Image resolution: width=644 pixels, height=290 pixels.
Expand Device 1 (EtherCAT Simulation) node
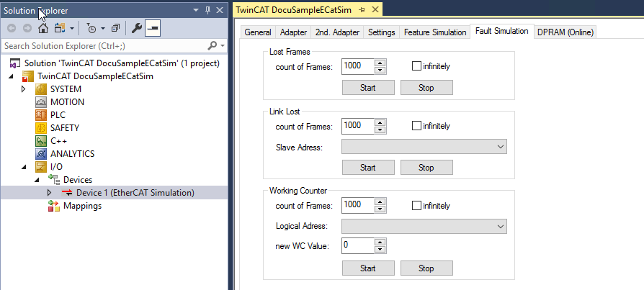[49, 193]
